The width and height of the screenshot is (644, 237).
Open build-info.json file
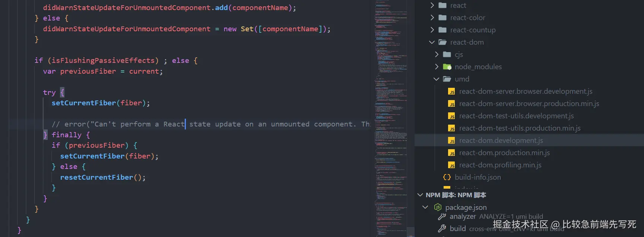click(478, 177)
